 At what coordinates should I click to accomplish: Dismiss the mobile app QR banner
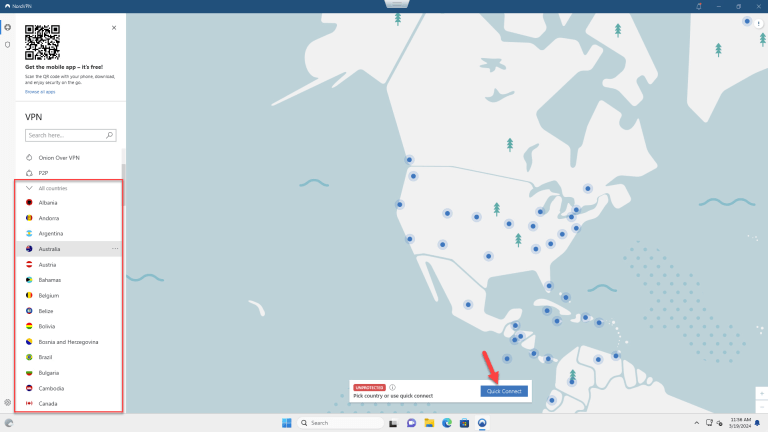(x=113, y=28)
